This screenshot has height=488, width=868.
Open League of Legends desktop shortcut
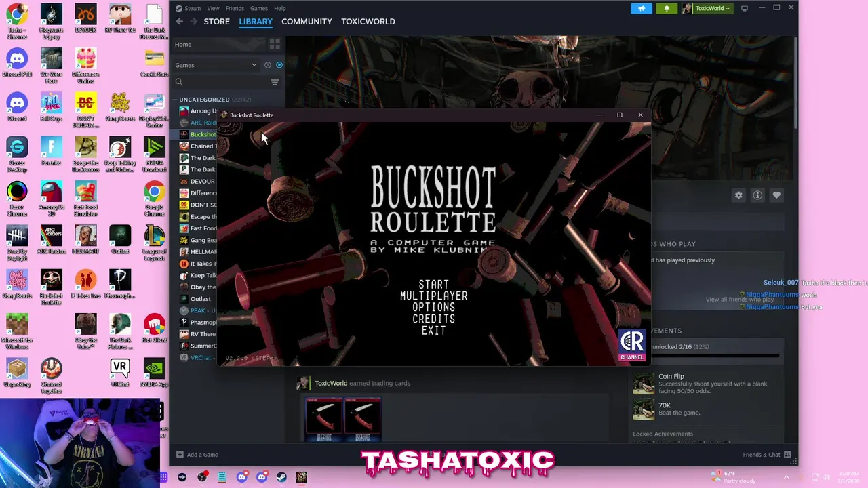(x=155, y=243)
